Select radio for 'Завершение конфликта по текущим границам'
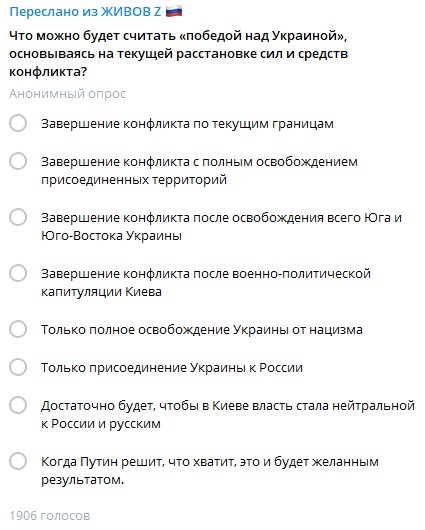425x530 pixels. pyautogui.click(x=18, y=123)
